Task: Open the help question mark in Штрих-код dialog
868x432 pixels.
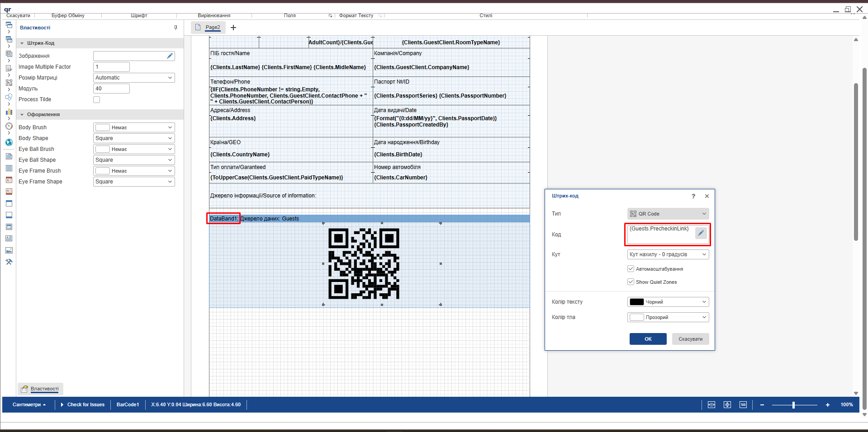Action: [x=693, y=196]
